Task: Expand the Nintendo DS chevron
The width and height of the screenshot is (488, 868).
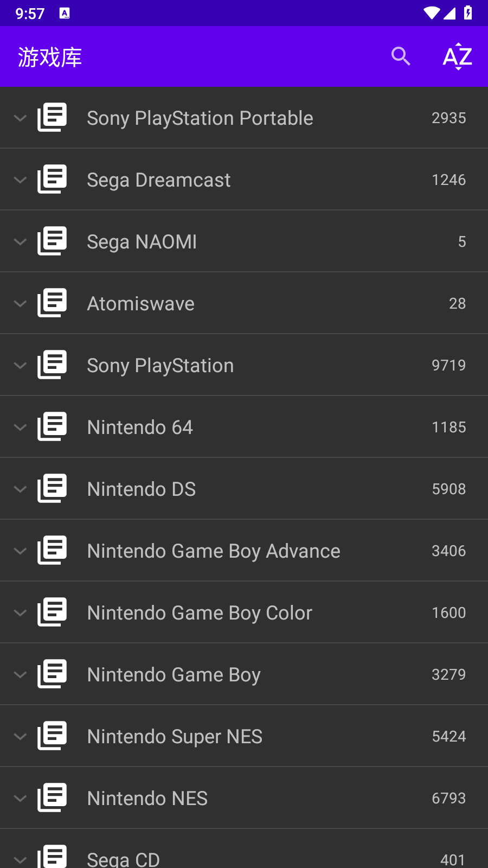Action: pyautogui.click(x=20, y=489)
